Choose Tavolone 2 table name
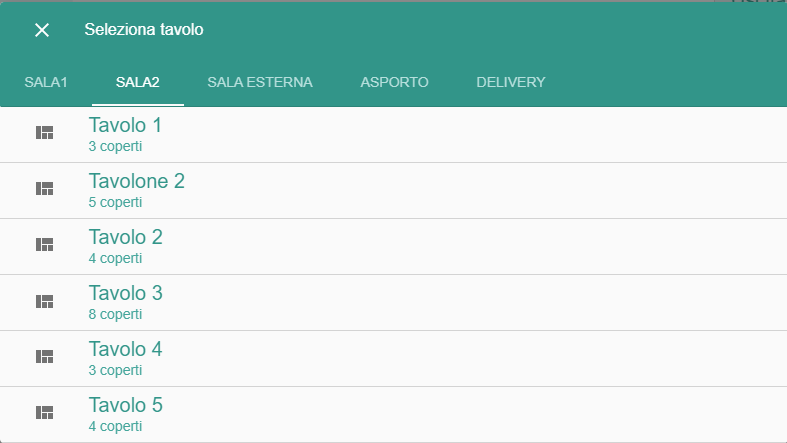The image size is (787, 443). point(137,181)
